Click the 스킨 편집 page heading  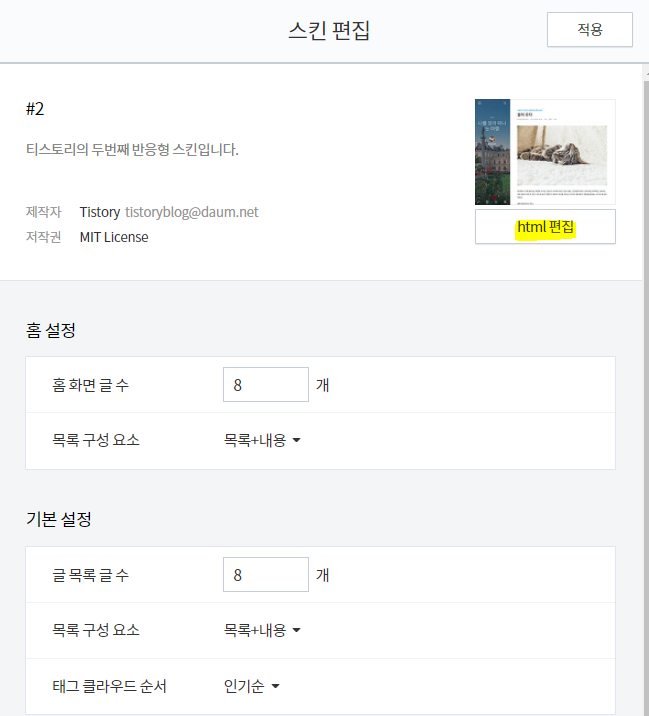coord(329,31)
